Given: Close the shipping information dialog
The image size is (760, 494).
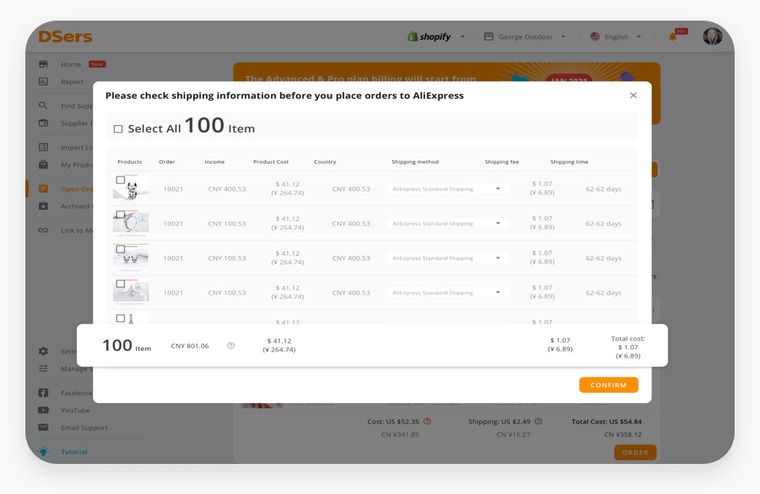Looking at the screenshot, I should (633, 96).
